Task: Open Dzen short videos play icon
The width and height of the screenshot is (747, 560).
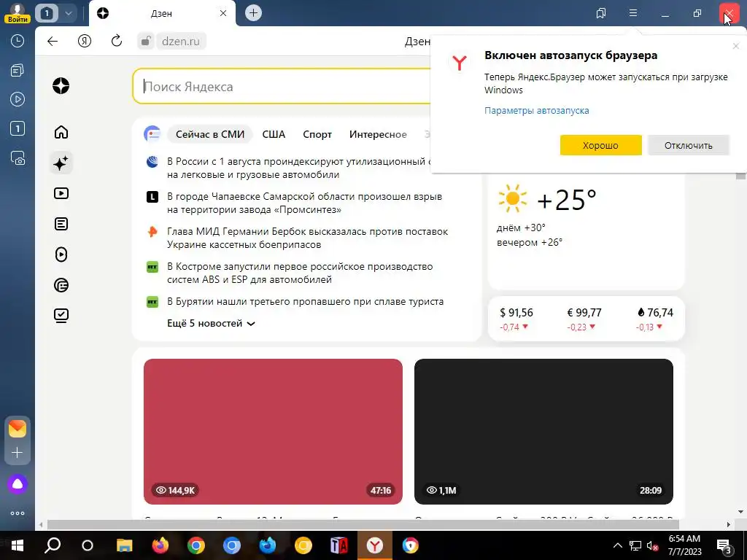Action: (x=61, y=254)
